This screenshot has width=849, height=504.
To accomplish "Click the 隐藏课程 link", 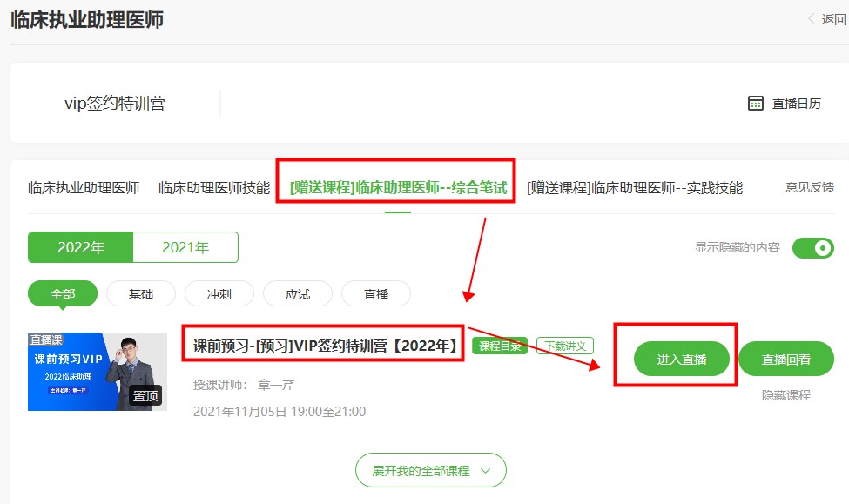I will pyautogui.click(x=785, y=395).
